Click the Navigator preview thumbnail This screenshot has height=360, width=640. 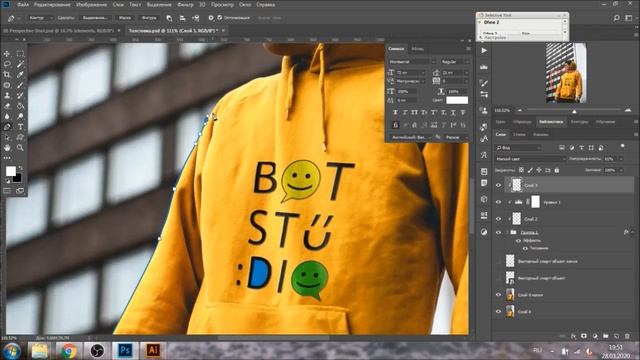[x=566, y=73]
